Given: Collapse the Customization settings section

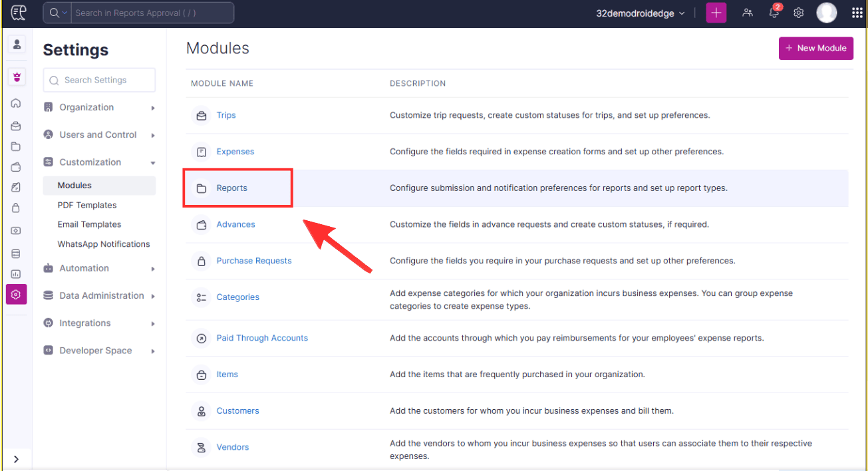Looking at the screenshot, I should point(99,162).
